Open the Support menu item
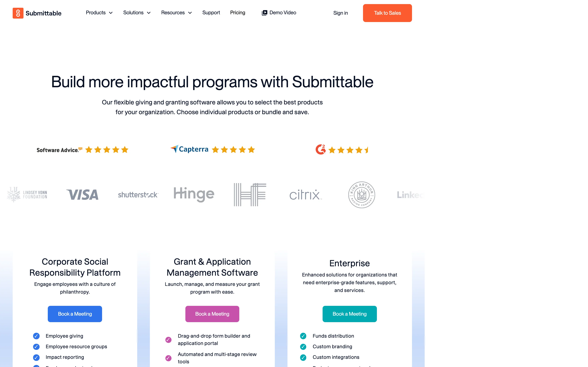Image resolution: width=588 pixels, height=367 pixels. (x=211, y=13)
